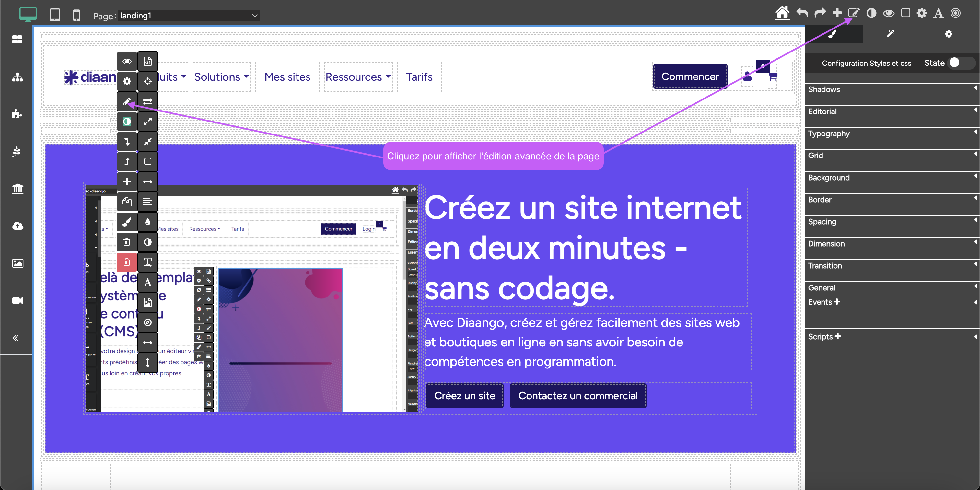This screenshot has width=980, height=490.
Task: Click the user profile icon in the header
Action: [747, 76]
